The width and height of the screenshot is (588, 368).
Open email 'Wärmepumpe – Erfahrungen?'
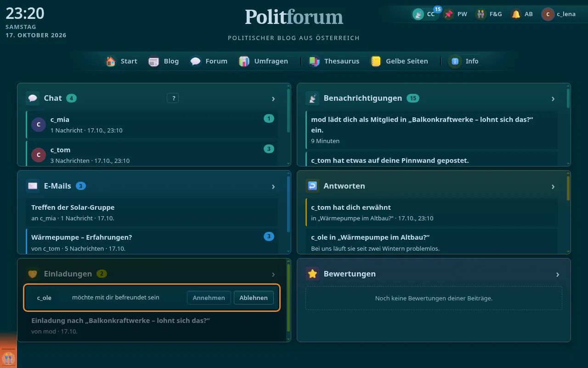tap(152, 241)
